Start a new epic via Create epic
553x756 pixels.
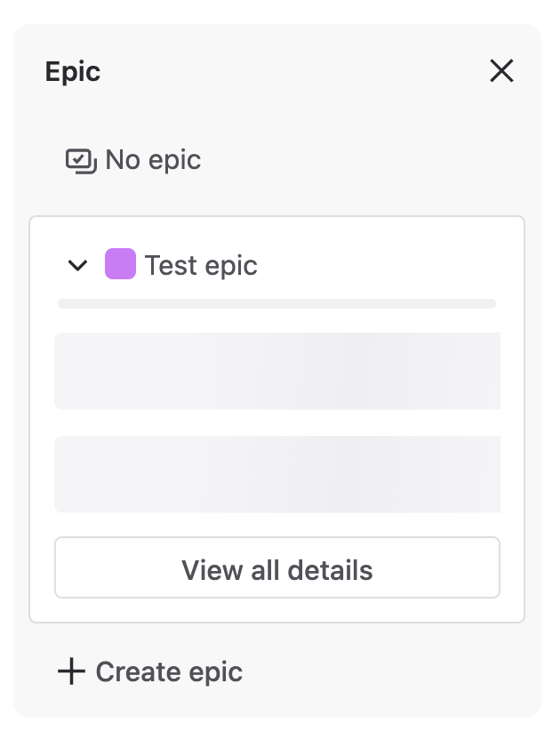[150, 672]
